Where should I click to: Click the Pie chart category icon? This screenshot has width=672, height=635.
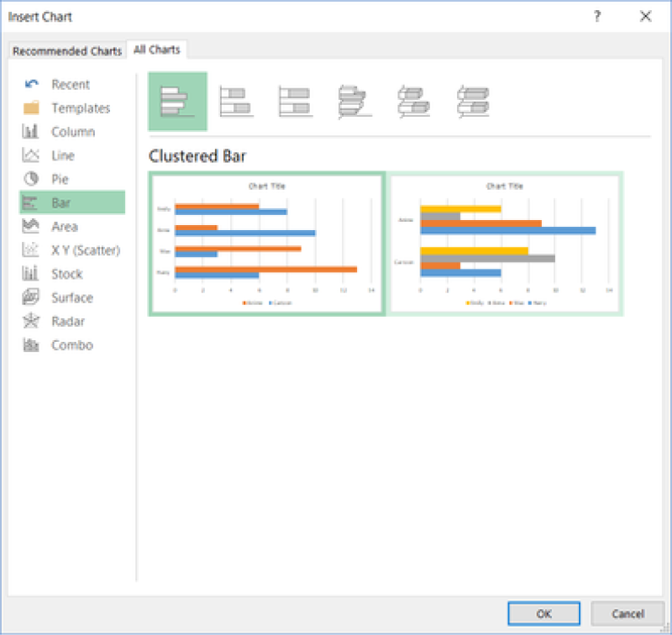31,178
